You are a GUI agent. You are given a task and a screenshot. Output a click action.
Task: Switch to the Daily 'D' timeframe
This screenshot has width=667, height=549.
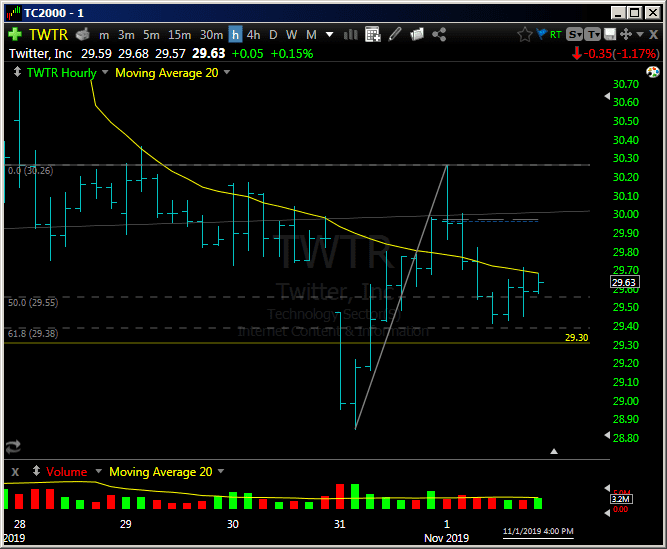(273, 35)
